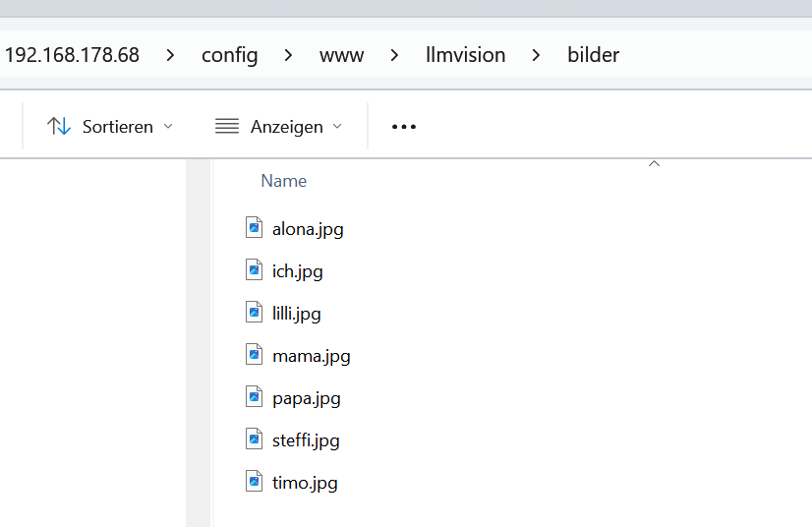Click the sort arrows icon beside Sortieren
The width and height of the screenshot is (812, 527).
tap(59, 127)
